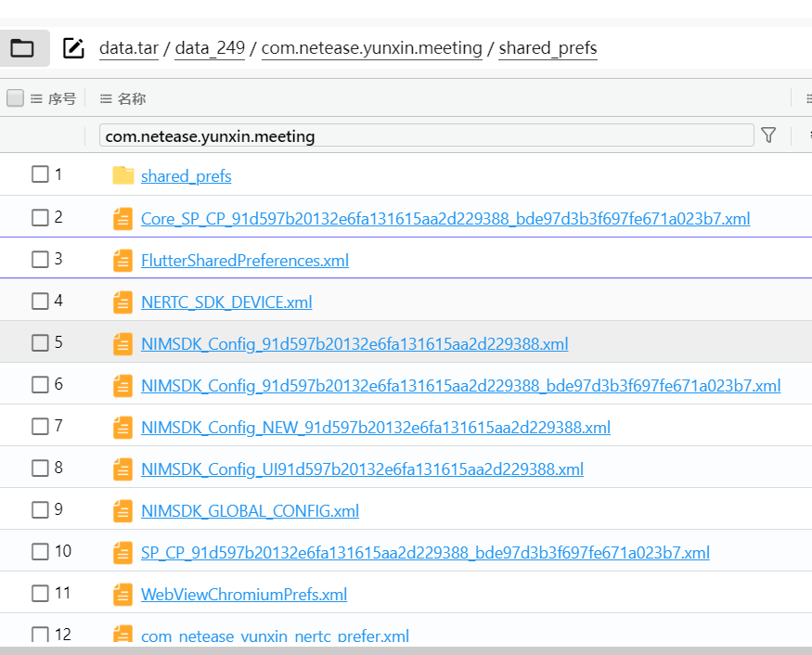
Task: Check the box for row 5
Action: point(40,342)
